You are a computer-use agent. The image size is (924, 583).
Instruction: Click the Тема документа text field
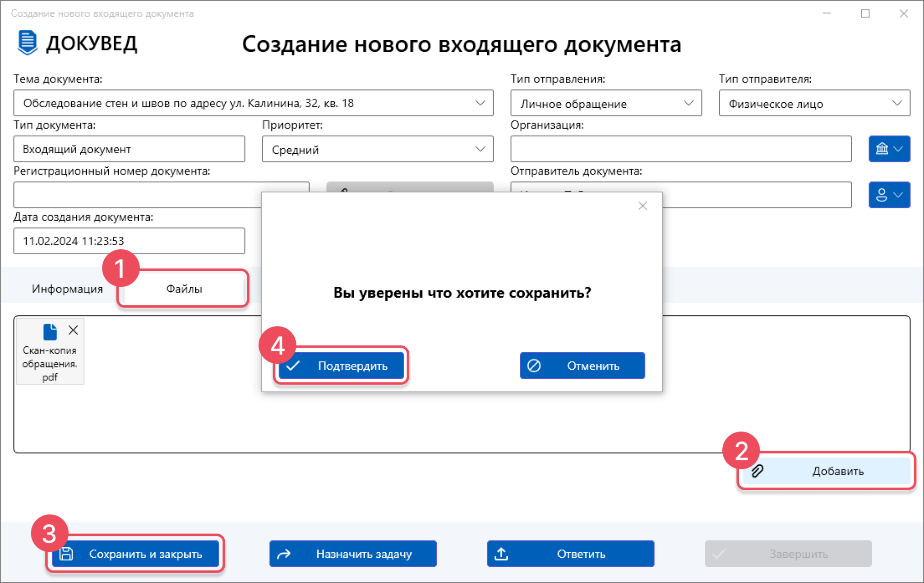[253, 103]
